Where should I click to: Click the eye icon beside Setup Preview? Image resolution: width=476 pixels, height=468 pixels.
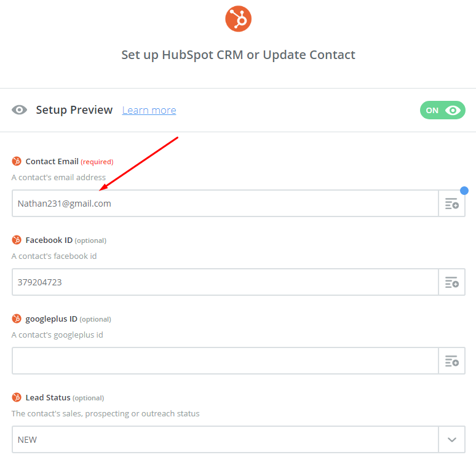coord(20,110)
